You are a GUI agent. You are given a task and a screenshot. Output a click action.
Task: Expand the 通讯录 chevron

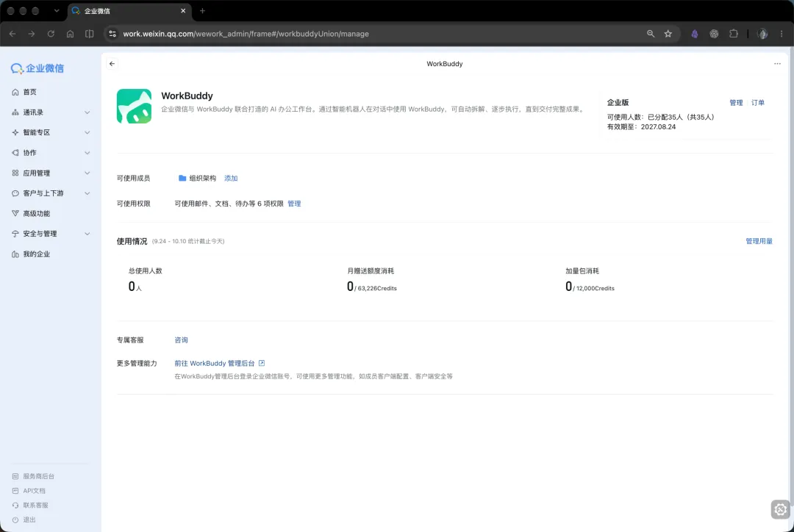[x=87, y=112]
